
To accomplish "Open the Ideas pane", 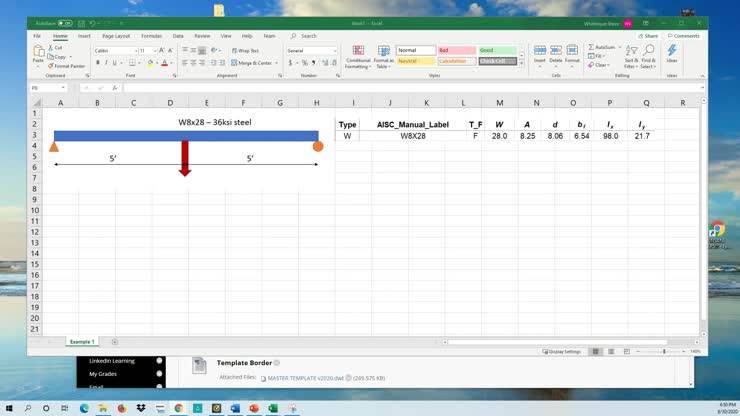I will pyautogui.click(x=672, y=54).
